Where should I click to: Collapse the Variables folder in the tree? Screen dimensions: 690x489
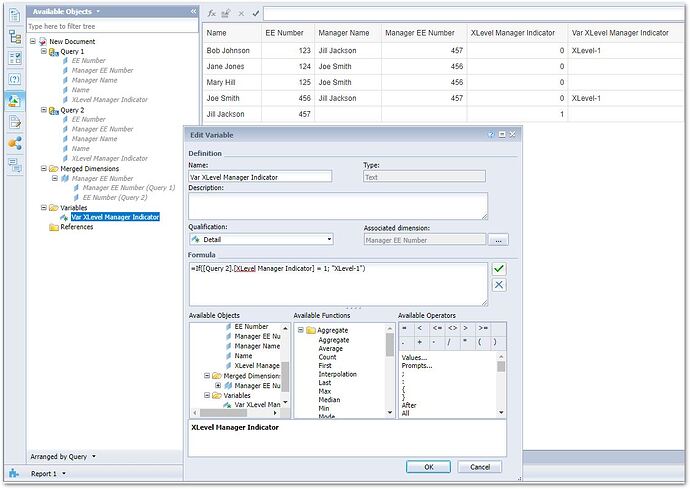(44, 207)
